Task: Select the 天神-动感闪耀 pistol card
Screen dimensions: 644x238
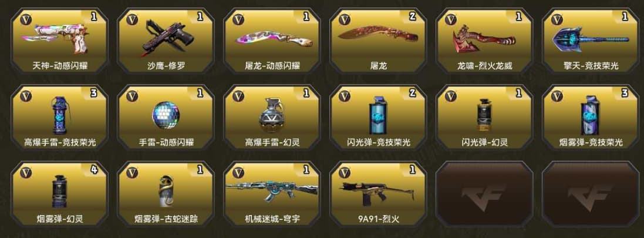Action: click(59, 41)
